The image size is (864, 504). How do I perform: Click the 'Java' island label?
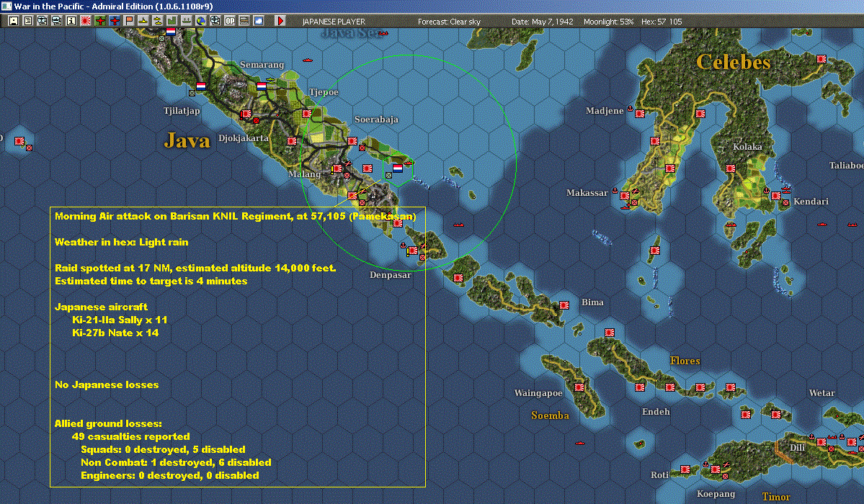point(187,140)
